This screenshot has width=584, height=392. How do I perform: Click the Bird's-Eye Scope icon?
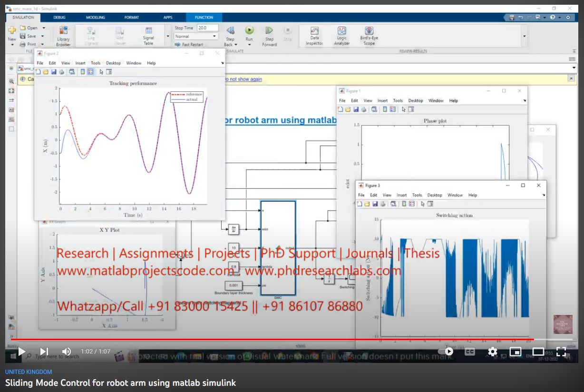click(x=369, y=36)
